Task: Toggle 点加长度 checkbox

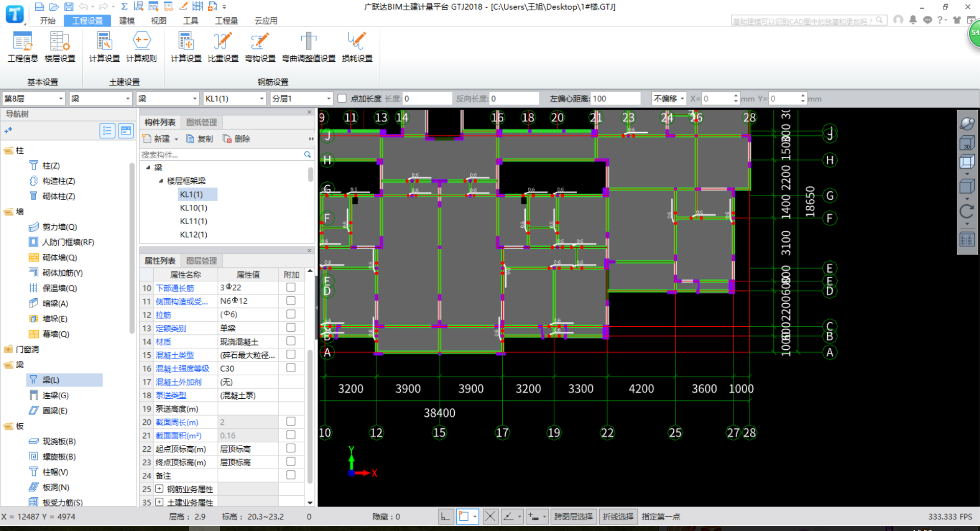Action: (x=342, y=99)
